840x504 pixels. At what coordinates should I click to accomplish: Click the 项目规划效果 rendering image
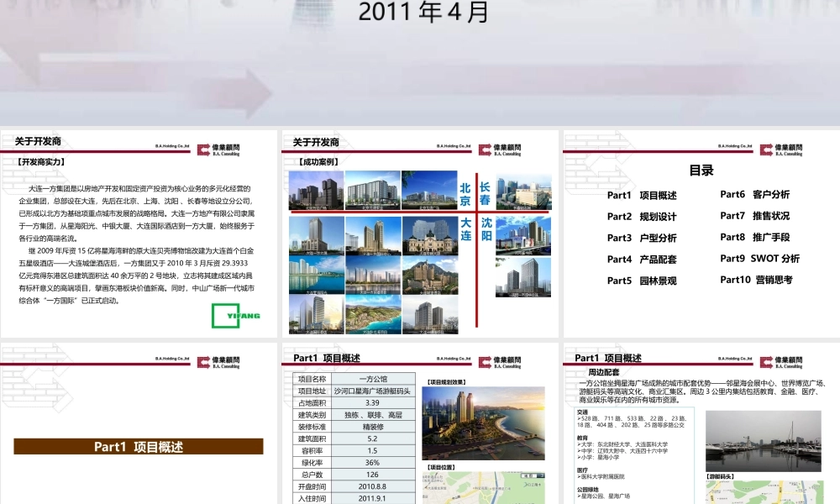coord(483,423)
